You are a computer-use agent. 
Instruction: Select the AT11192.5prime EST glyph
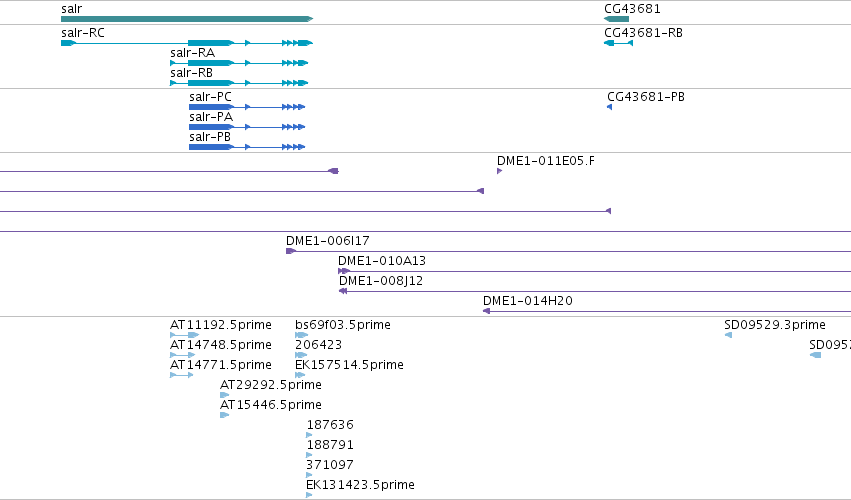point(185,335)
